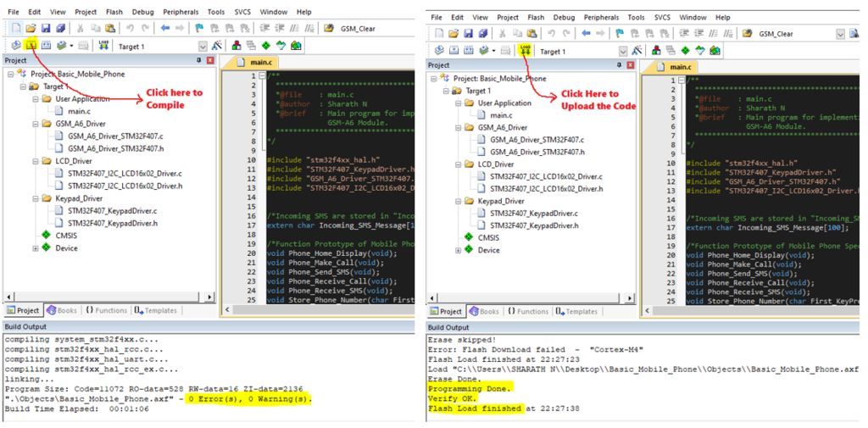868x428 pixels.
Task: Click Rebuild icon in left window
Action: (47, 46)
